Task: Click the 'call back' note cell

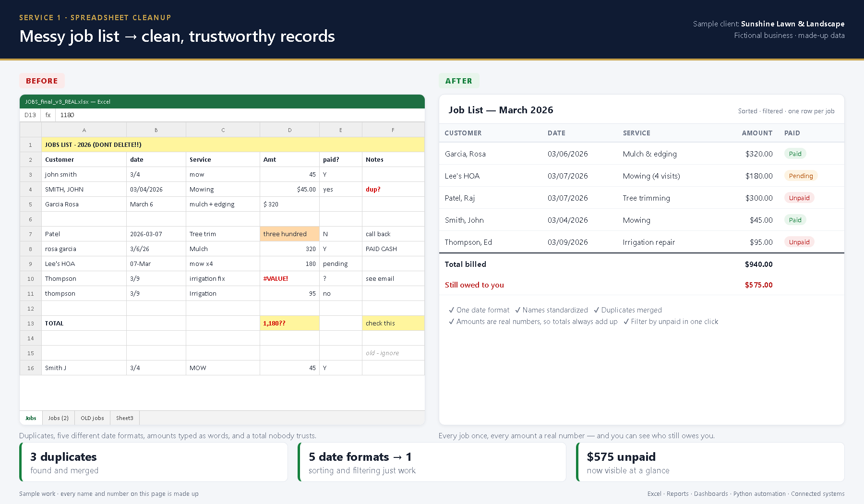Action: (x=393, y=234)
